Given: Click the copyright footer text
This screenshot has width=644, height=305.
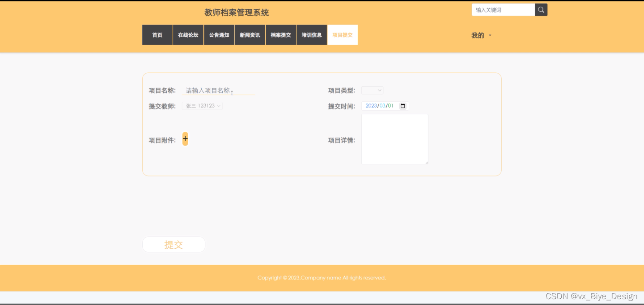Looking at the screenshot, I should click(322, 278).
